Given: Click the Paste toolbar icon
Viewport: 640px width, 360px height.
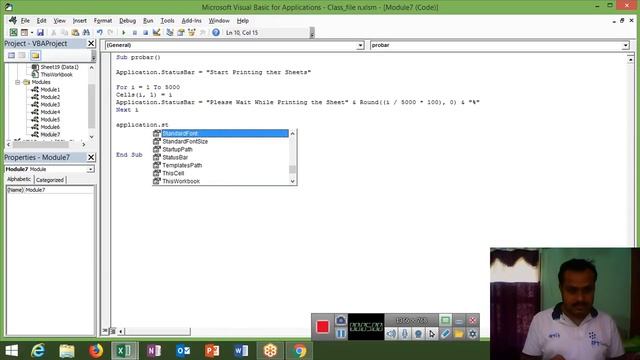Looking at the screenshot, I should click(x=75, y=32).
